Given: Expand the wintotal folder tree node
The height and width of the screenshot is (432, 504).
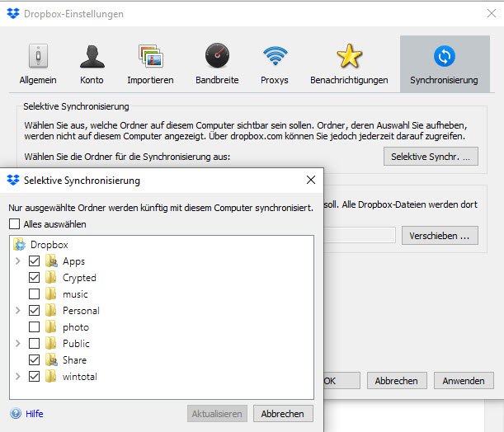Looking at the screenshot, I should pyautogui.click(x=18, y=376).
